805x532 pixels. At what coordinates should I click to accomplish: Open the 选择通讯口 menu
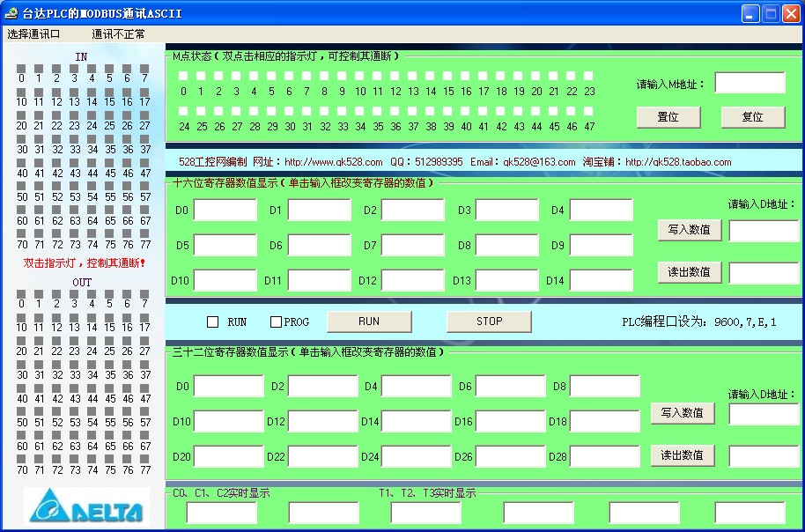coord(33,34)
